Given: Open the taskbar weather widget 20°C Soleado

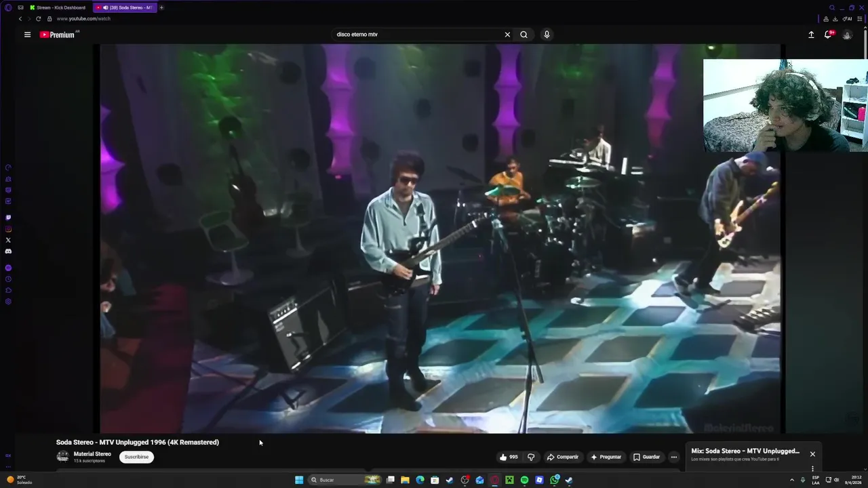Looking at the screenshot, I should click(20, 480).
